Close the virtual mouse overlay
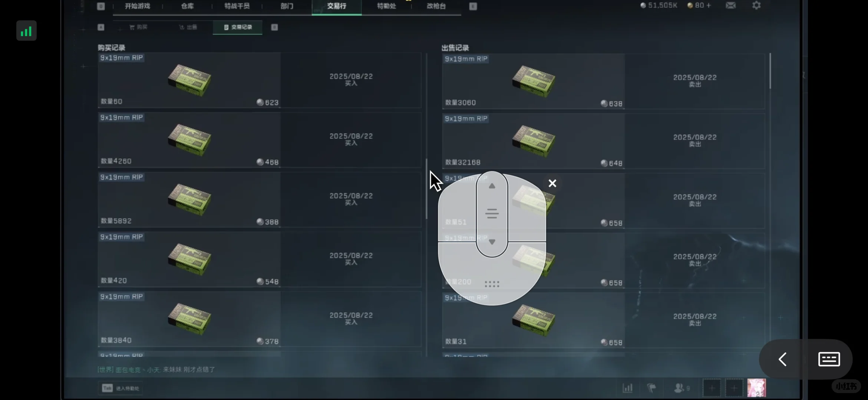 point(552,183)
